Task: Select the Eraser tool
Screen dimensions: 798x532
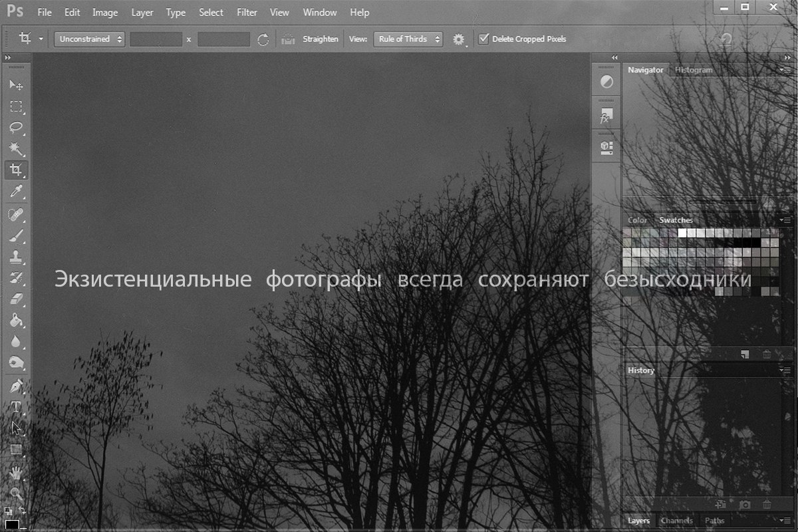Action: tap(16, 299)
